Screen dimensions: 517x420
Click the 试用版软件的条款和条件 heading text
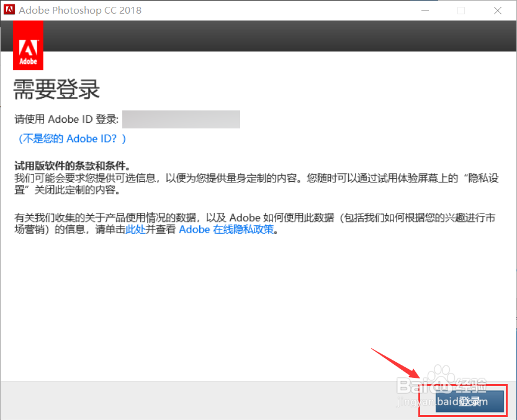coord(73,166)
